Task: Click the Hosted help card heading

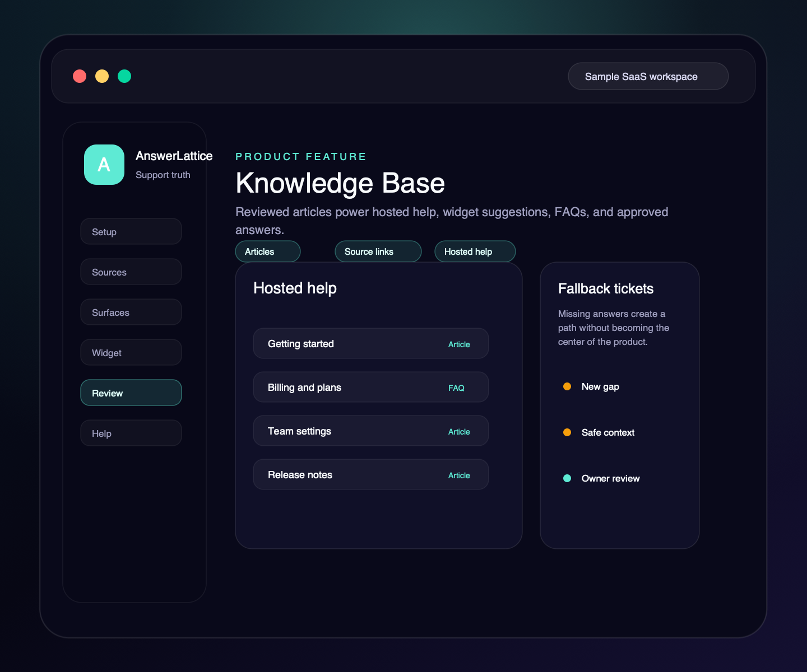Action: click(x=295, y=288)
